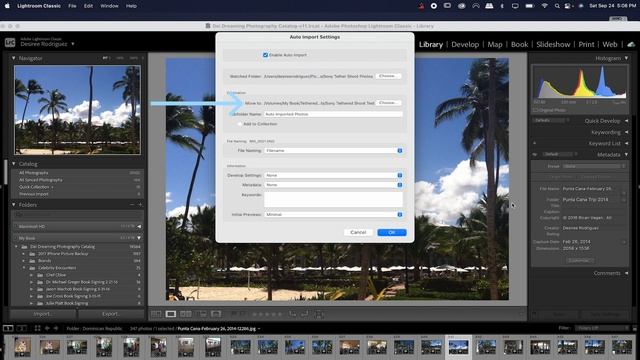Viewport: 640px width, 360px height.
Task: Toggle Original Photo checkbox under histogram
Action: click(x=535, y=110)
